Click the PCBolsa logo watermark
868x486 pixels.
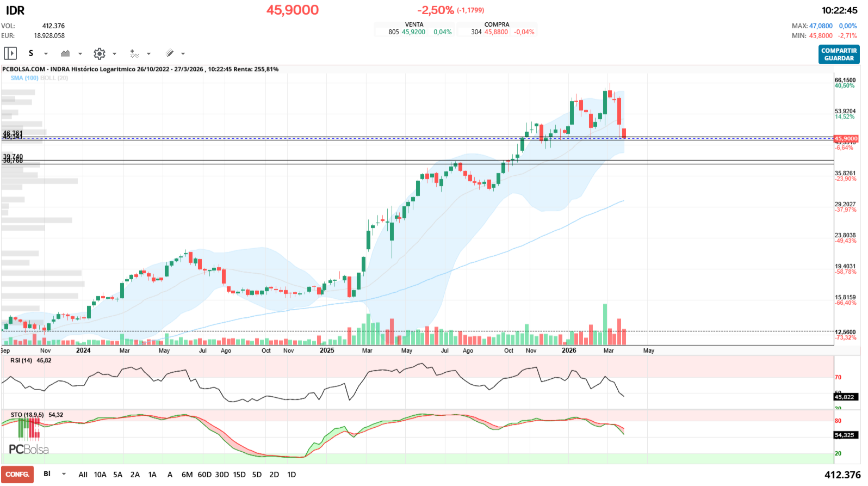point(29,449)
